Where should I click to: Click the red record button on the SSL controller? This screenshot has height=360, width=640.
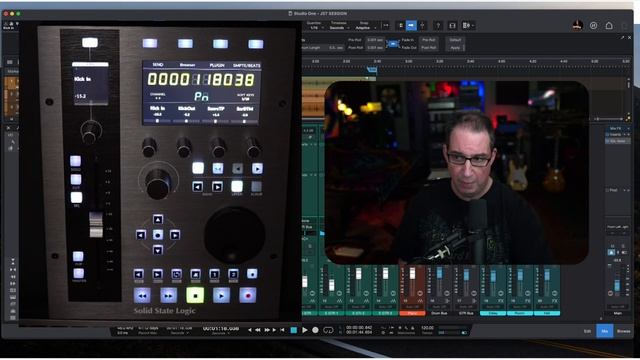248,295
